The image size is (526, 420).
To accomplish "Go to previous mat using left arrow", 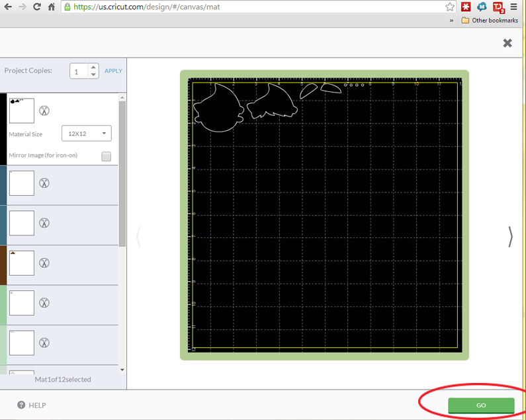I will point(138,236).
